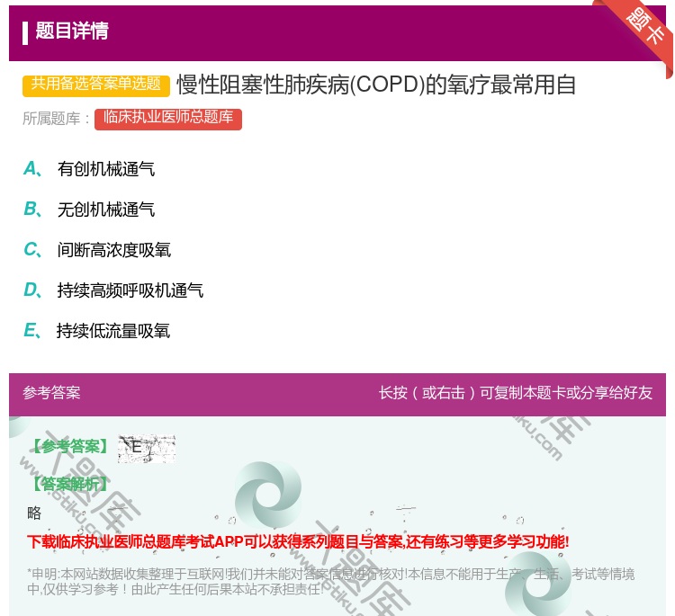Click the gray 申明 disclaimer text
Viewport: 675px width, 616px height.
330,582
